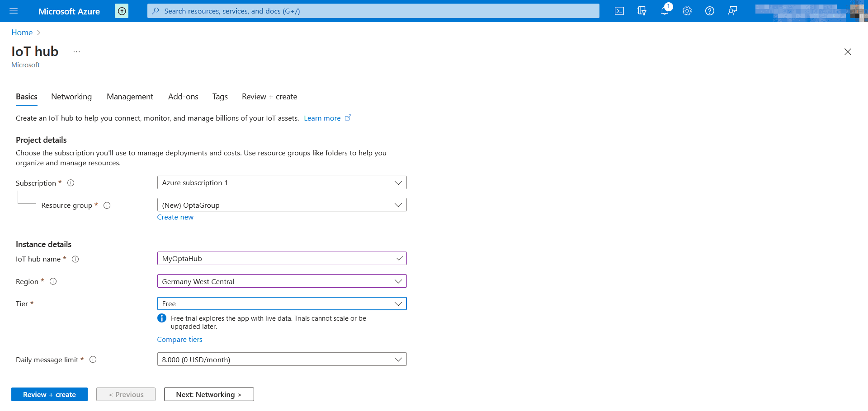Click the Subscription info tooltip icon
The height and width of the screenshot is (411, 868).
[x=71, y=183]
